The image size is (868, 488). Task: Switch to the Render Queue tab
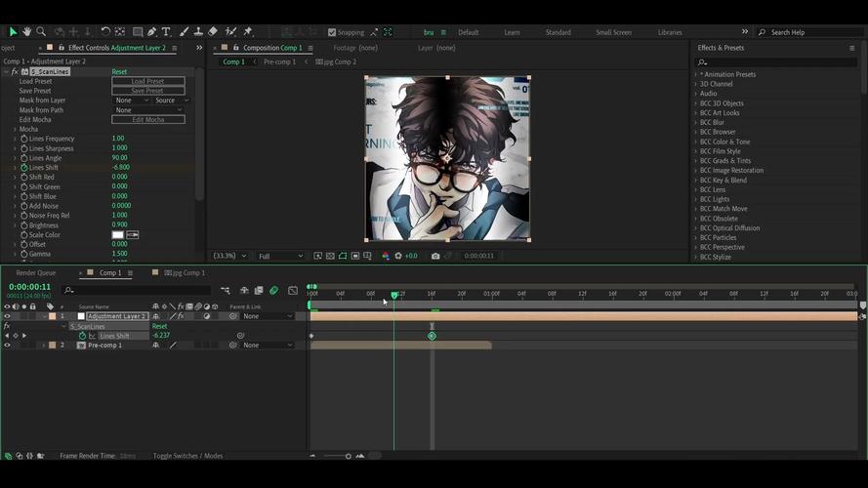click(x=35, y=272)
